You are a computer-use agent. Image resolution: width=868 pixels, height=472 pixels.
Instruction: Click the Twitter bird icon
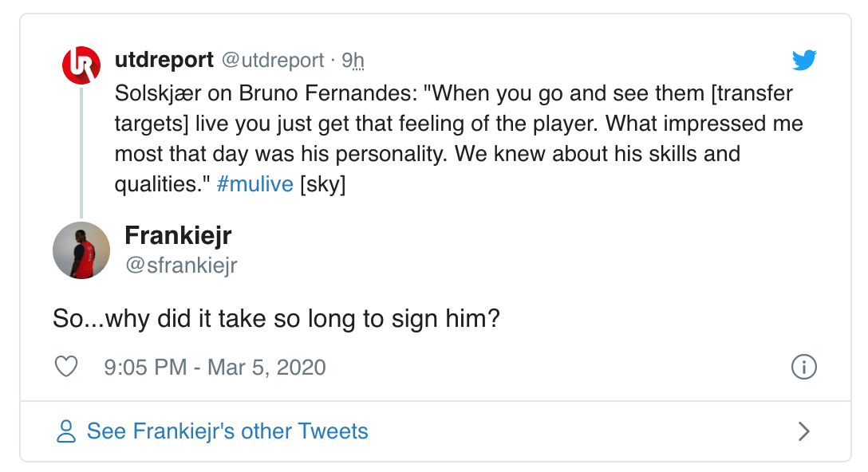pos(806,59)
